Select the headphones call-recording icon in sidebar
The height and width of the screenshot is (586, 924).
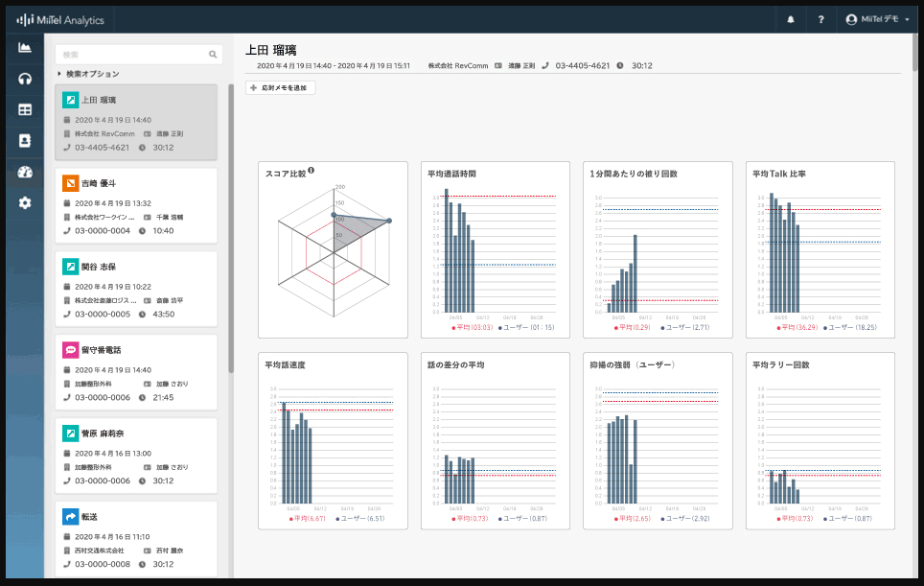pyautogui.click(x=24, y=77)
